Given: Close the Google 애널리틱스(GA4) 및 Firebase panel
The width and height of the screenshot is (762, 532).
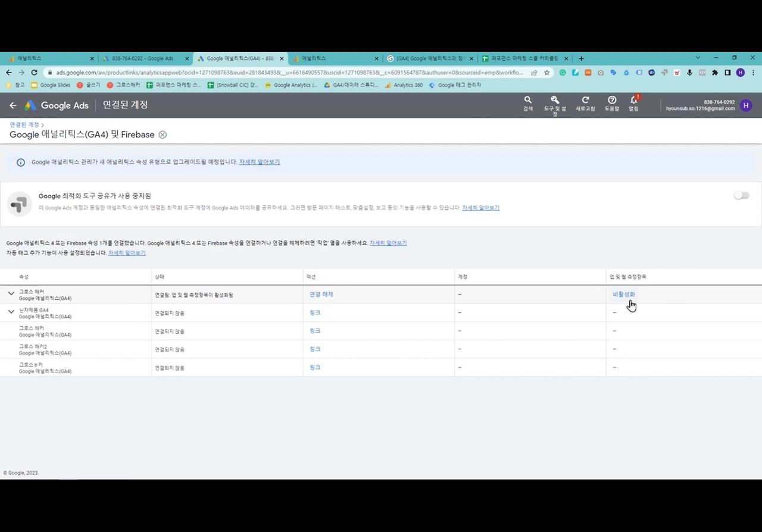Looking at the screenshot, I should click(163, 134).
